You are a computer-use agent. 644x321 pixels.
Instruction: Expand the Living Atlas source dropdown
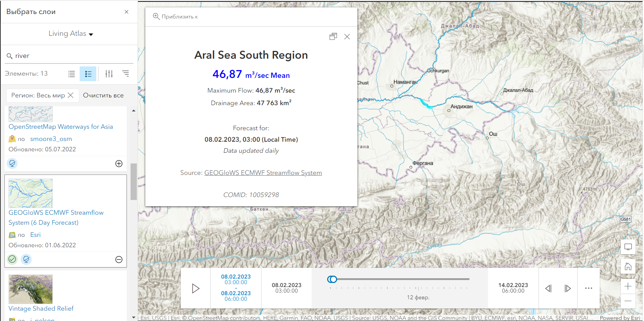[71, 34]
